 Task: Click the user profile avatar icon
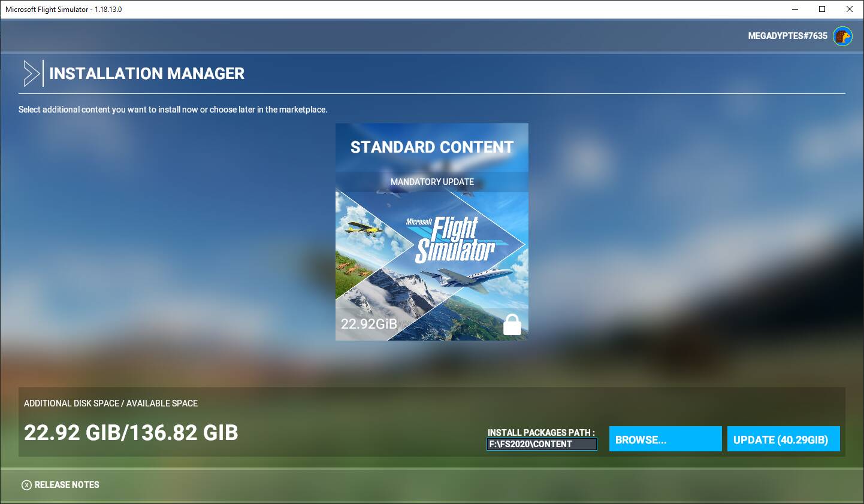click(x=843, y=36)
